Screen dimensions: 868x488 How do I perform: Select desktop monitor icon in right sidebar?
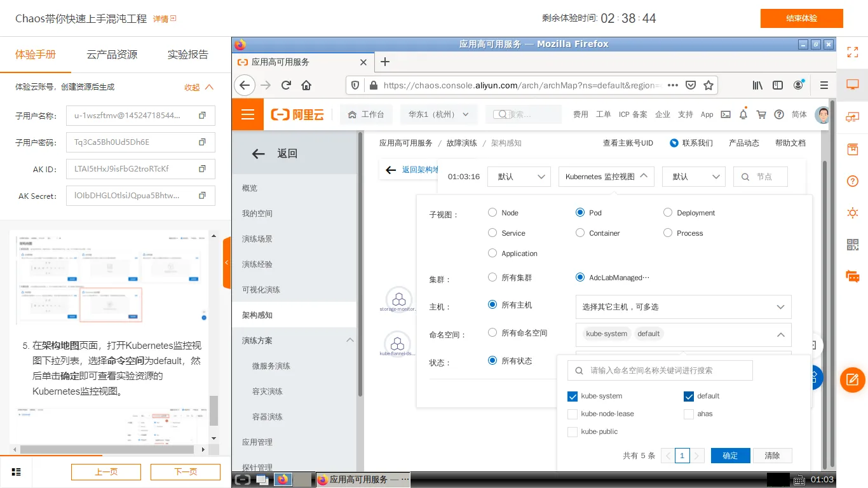[853, 85]
